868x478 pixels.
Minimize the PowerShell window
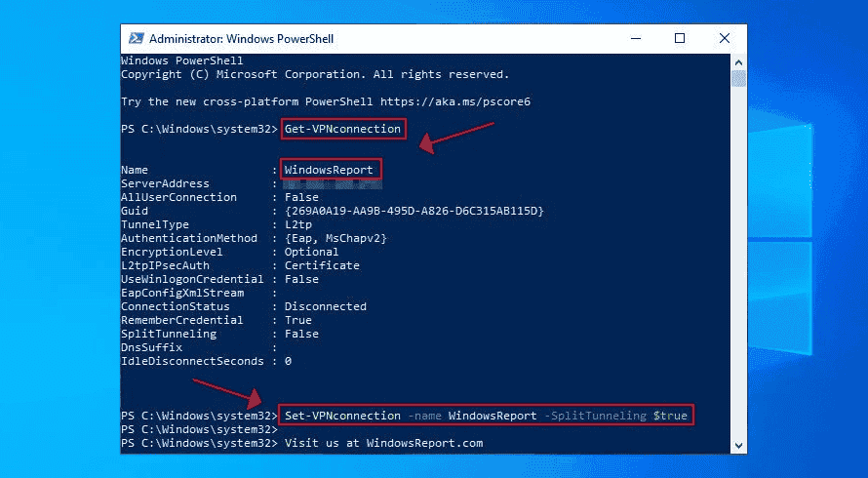pyautogui.click(x=636, y=38)
